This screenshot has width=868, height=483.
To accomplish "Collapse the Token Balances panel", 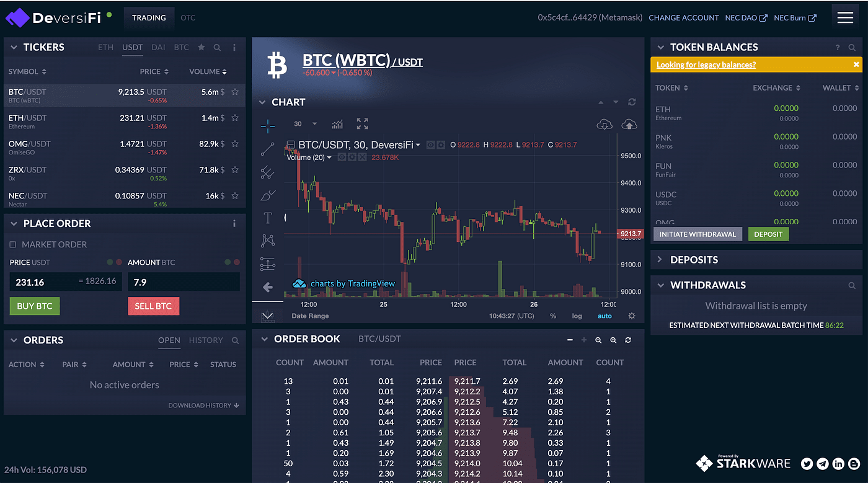I will [x=660, y=47].
